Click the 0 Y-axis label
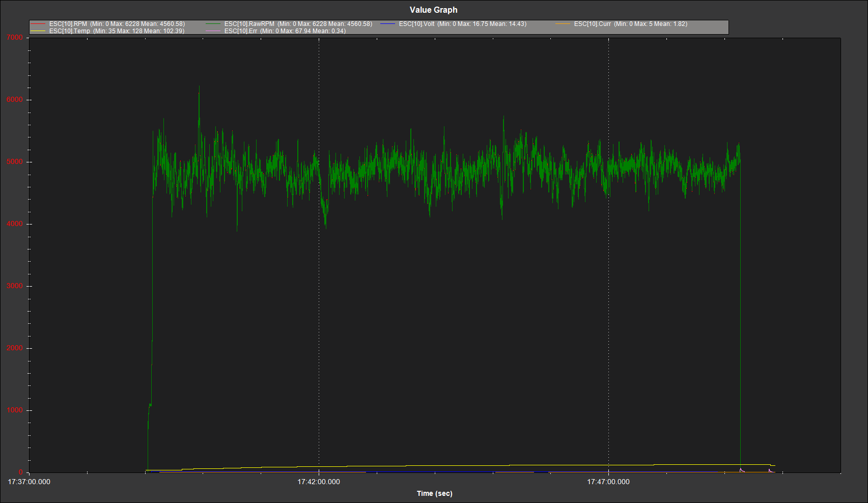The image size is (868, 503). pyautogui.click(x=21, y=472)
